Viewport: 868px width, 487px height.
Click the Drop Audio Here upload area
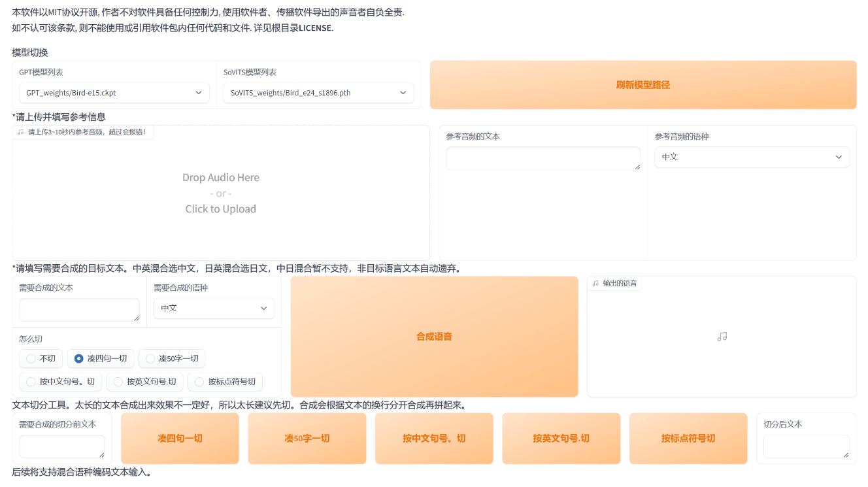[x=221, y=193]
